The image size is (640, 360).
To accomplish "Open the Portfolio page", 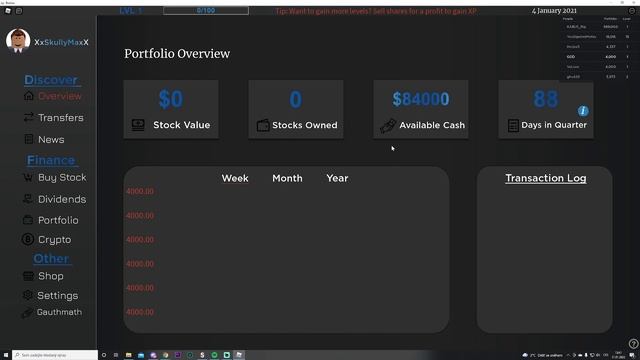I will point(58,220).
